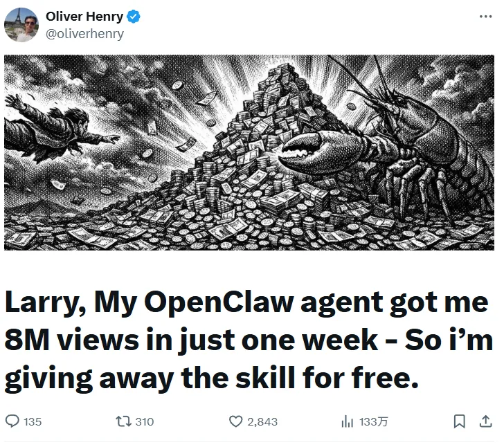The image size is (504, 447).
Task: Click the 133万 views count
Action: 374,421
